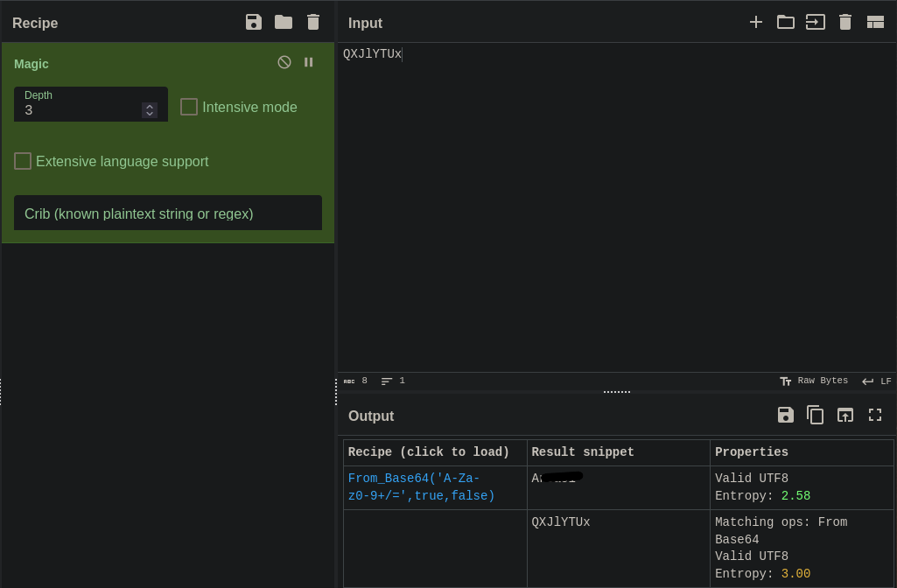
Task: Open Raw Bytes input encoding selector
Action: click(814, 381)
